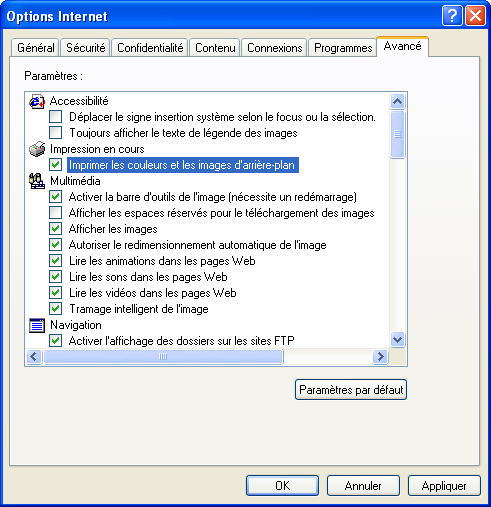Go to the Confidentialité tab

150,48
